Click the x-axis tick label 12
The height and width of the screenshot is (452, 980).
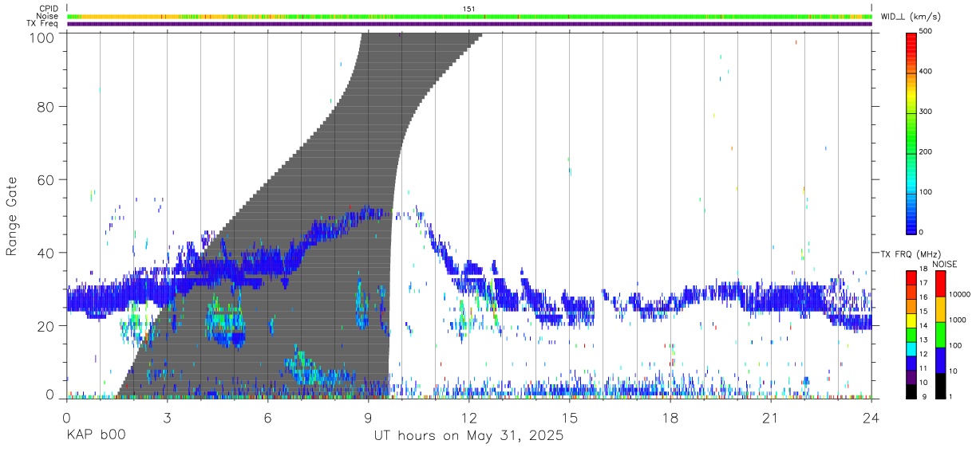469,417
